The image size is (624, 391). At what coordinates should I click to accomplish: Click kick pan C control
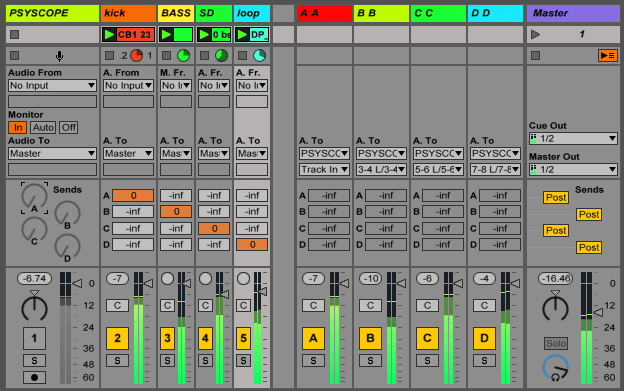click(x=117, y=305)
